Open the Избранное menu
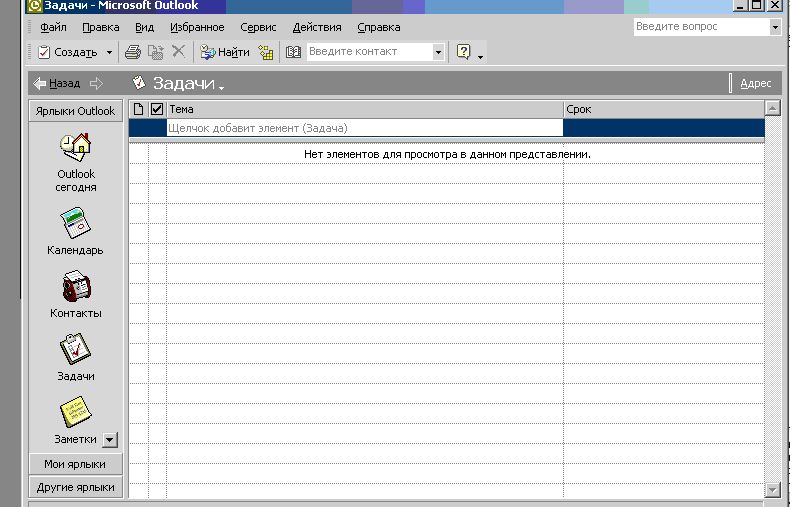790x507 pixels. [197, 27]
